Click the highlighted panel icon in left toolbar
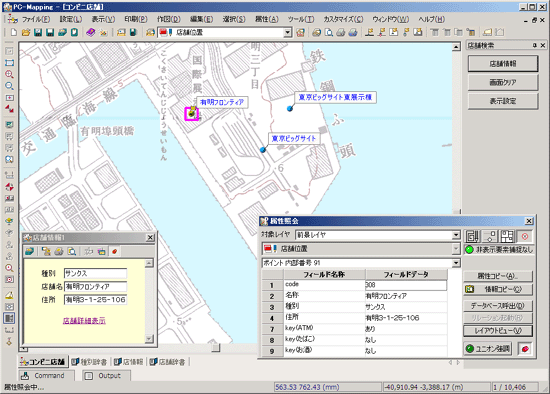 pyautogui.click(x=9, y=318)
